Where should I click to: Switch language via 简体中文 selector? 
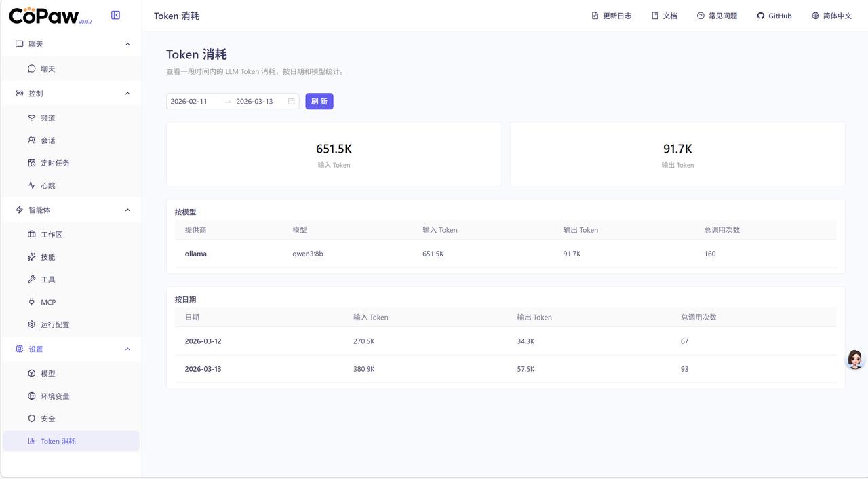(831, 16)
